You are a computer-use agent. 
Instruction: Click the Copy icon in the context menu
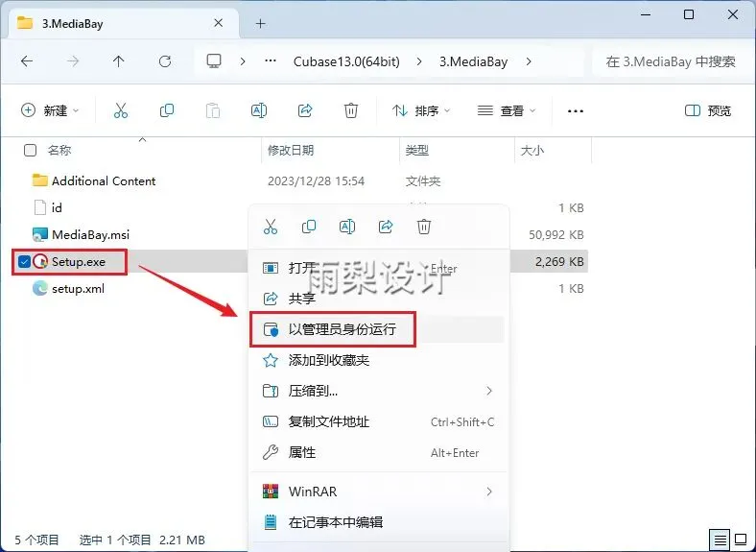309,227
